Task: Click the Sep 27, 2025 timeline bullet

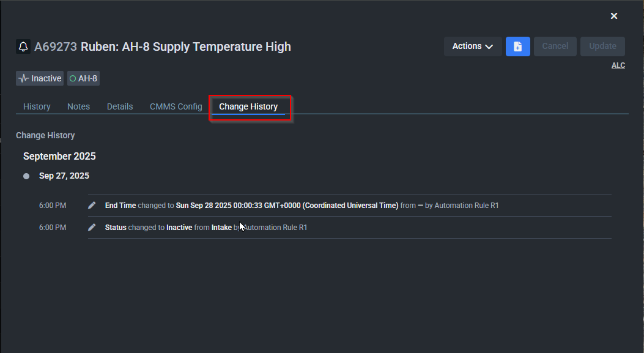Action: click(x=26, y=176)
